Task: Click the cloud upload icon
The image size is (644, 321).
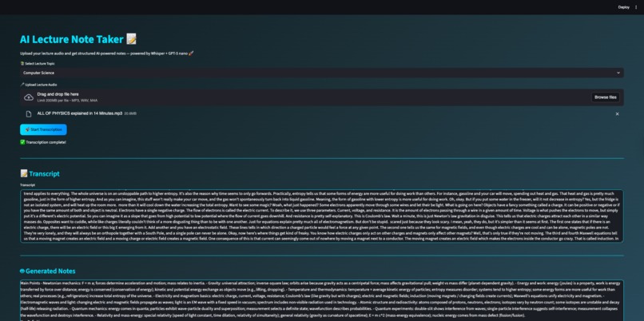Action: [x=29, y=97]
